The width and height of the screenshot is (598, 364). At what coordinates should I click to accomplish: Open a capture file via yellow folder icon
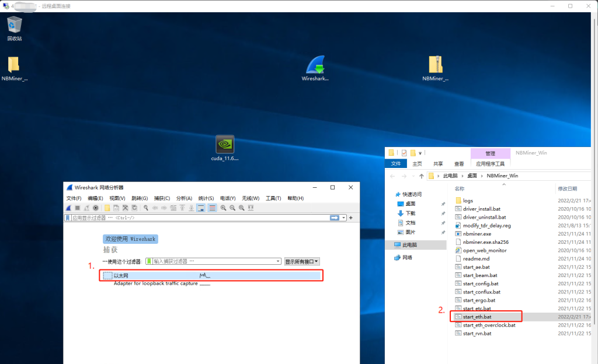click(107, 208)
